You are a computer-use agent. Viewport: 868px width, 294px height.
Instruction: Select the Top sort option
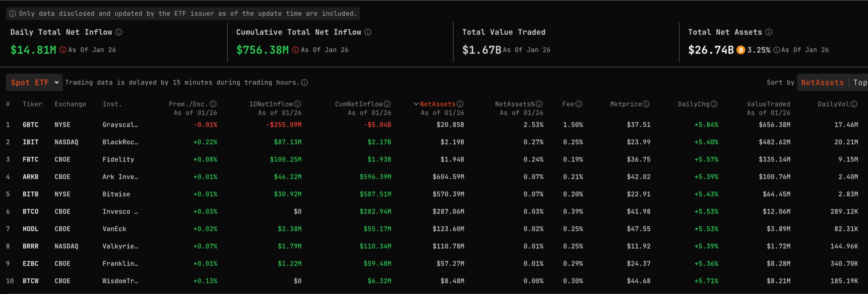[860, 83]
